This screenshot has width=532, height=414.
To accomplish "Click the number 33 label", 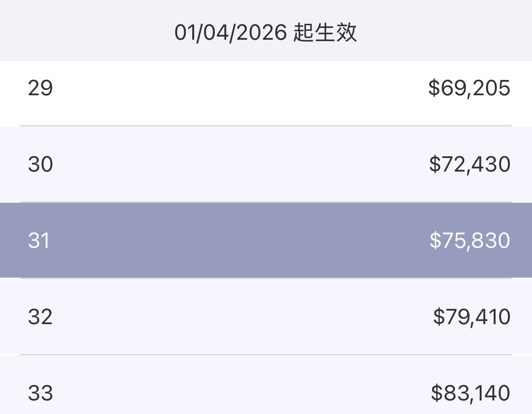I will point(40,393).
